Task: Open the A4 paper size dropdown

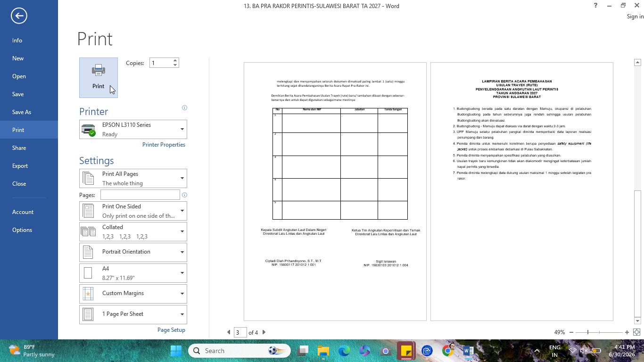Action: (x=133, y=273)
